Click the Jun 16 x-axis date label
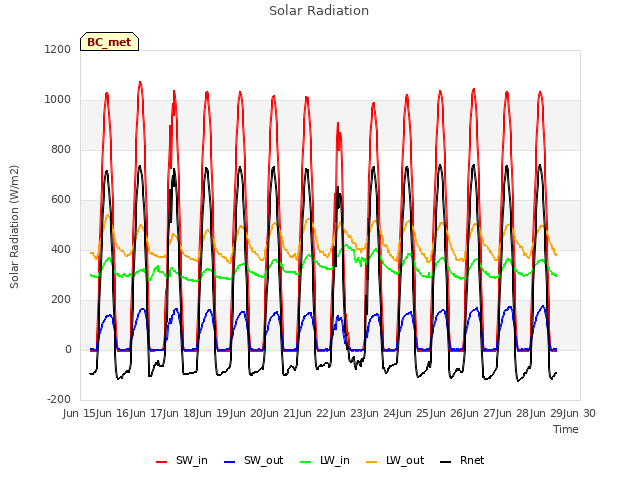Viewport: 640px width, 480px height. pos(114,413)
